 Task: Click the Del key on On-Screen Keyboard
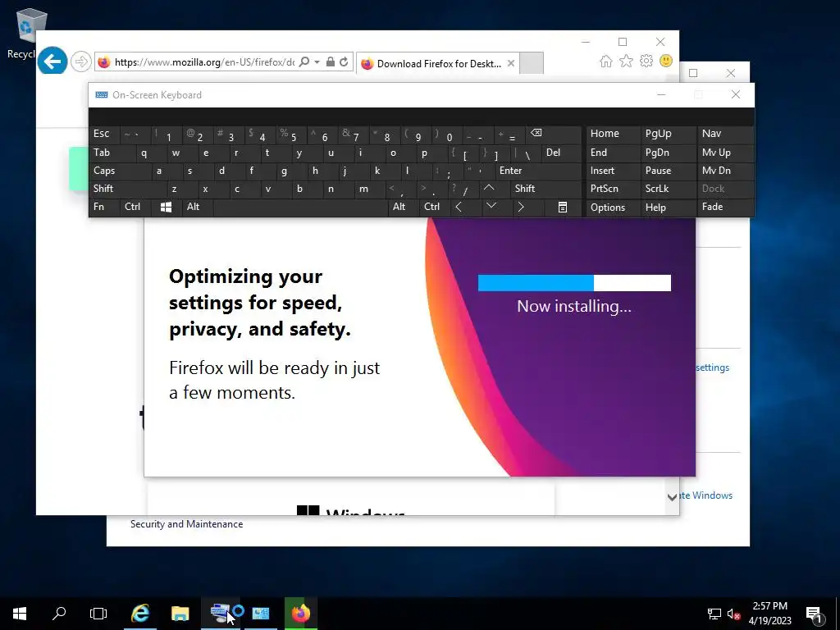click(561, 153)
